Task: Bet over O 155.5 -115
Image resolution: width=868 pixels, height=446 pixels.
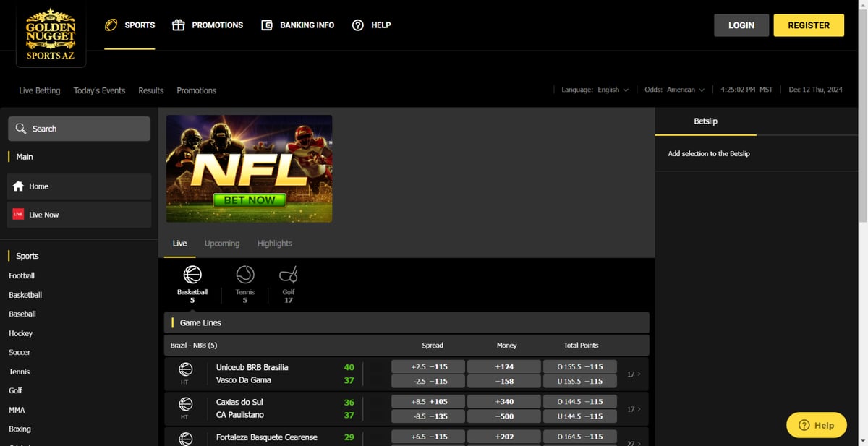Action: pos(579,366)
